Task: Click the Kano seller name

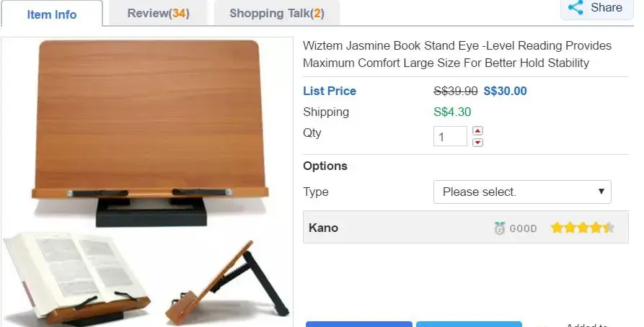Action: point(323,228)
